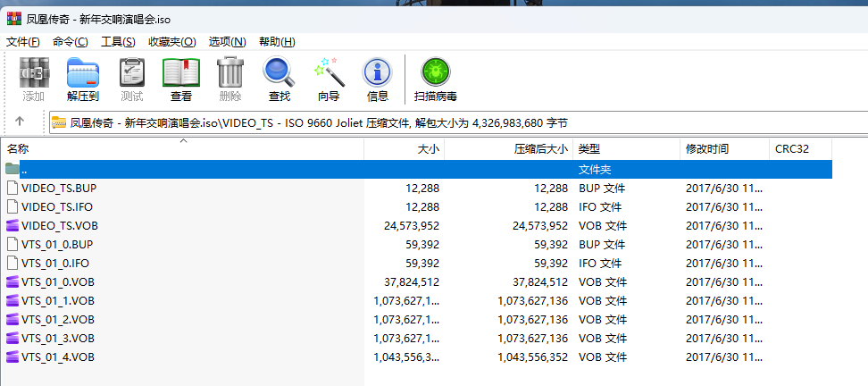Click the "BUP 文件" type of VIDEO_TS.BUP
Screen dimensions: 868x386
(x=602, y=189)
